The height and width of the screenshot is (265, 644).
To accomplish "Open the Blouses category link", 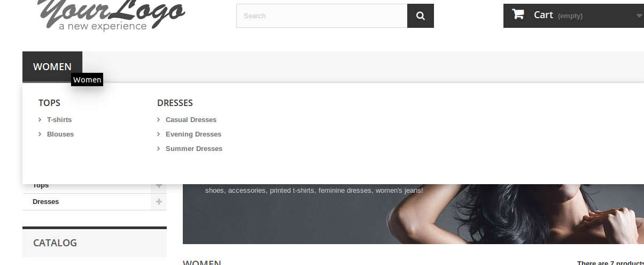I will point(60,134).
